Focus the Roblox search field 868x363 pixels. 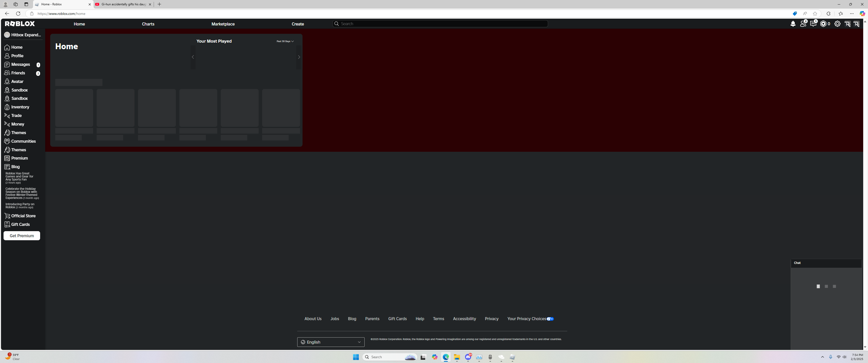(440, 24)
